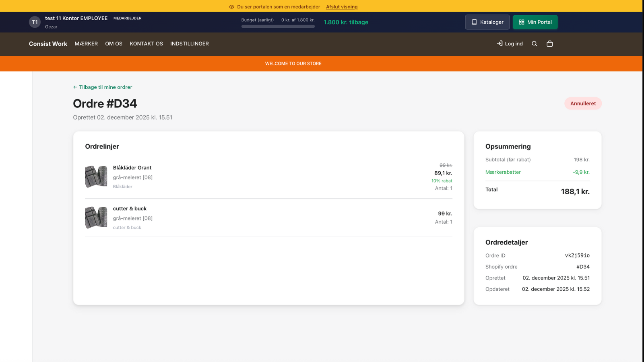Click the grid icon on Min Portal button
This screenshot has width=644, height=362.
(522, 22)
